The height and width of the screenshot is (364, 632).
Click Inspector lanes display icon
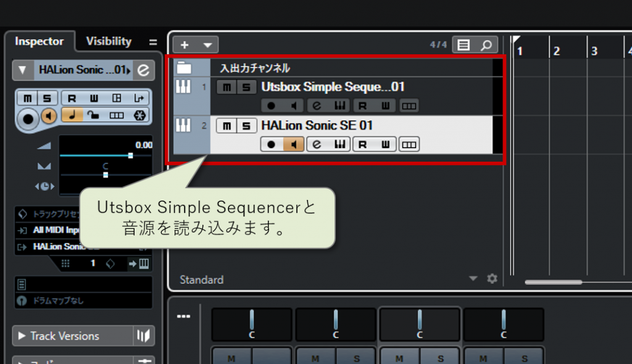tap(117, 115)
